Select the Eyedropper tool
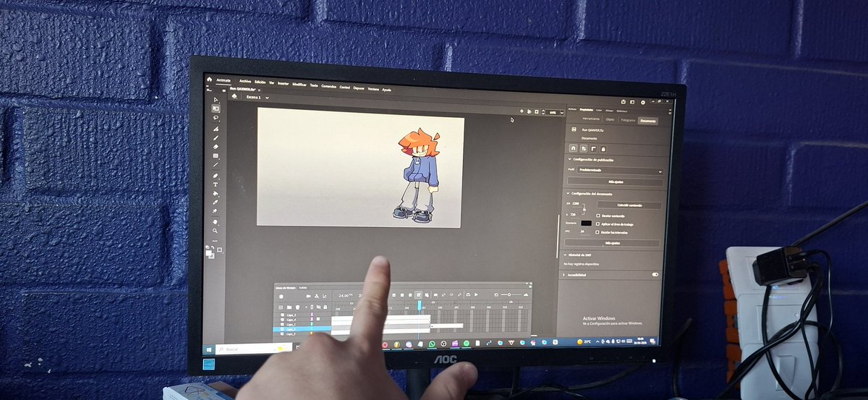 [216, 202]
